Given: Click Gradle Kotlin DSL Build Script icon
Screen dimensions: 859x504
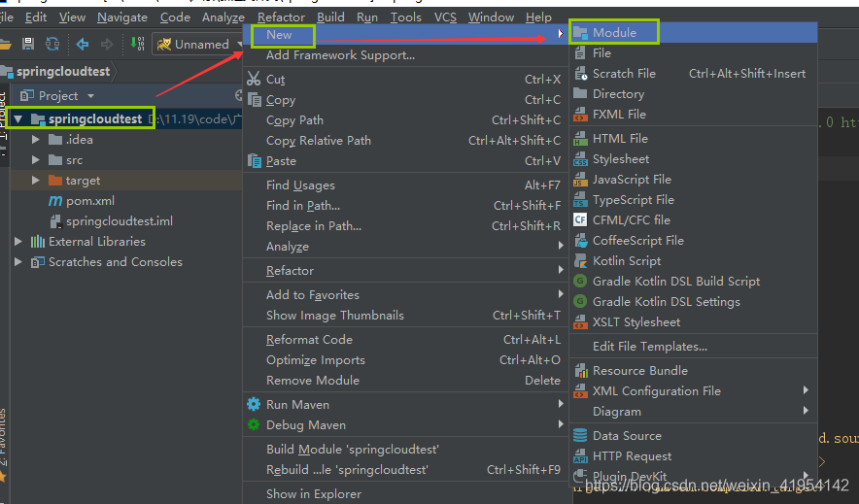Looking at the screenshot, I should point(580,282).
